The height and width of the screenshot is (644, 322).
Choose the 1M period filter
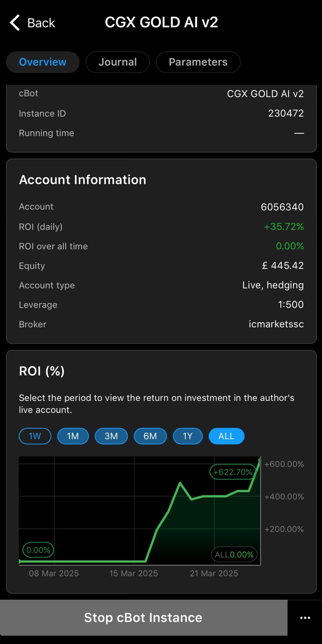[73, 436]
